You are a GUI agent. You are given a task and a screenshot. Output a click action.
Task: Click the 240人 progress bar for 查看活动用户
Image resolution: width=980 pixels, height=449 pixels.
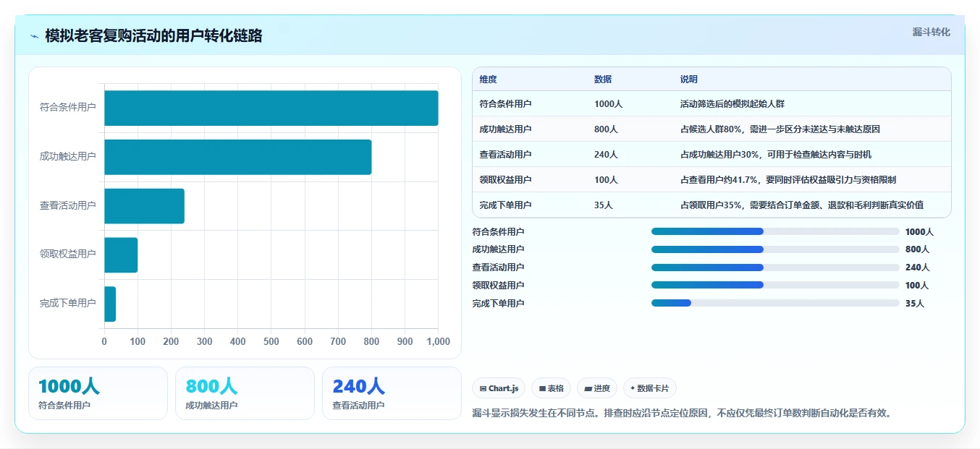(775, 268)
